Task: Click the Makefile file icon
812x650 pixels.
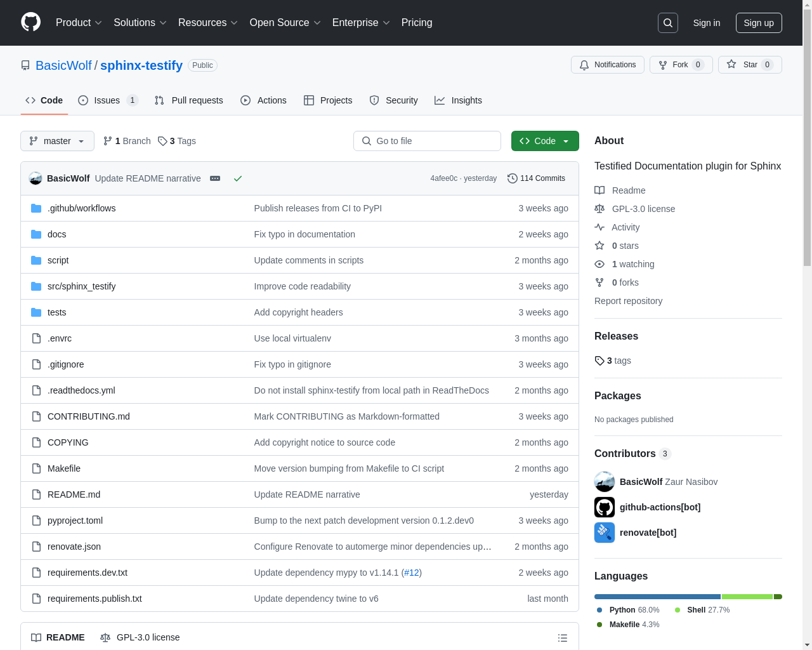Action: 36,468
